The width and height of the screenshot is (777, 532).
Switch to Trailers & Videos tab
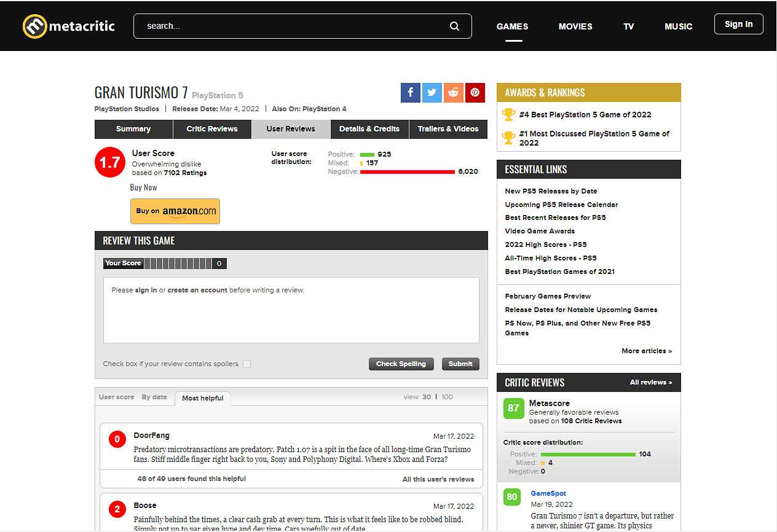[448, 129]
